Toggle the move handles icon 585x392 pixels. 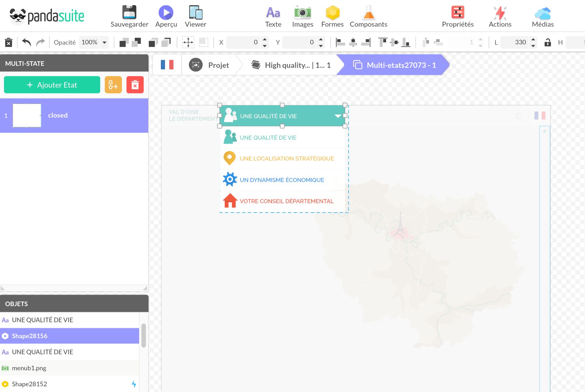point(188,42)
